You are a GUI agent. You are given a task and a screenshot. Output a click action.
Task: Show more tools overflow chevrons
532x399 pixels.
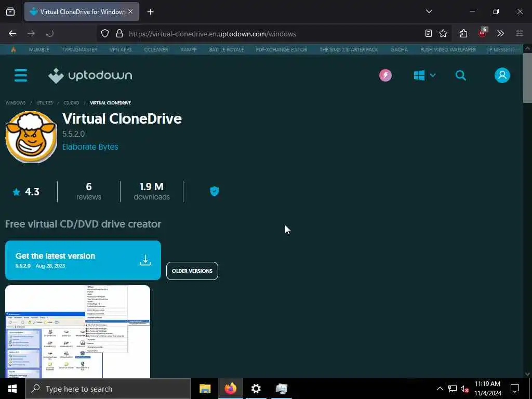click(x=500, y=33)
